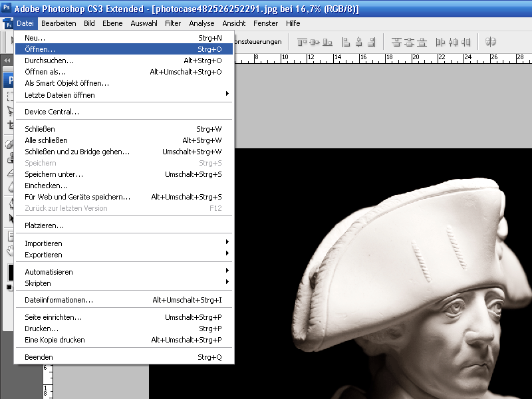Choose Platzieren... menu entry
This screenshot has height=399, width=532.
pos(124,225)
